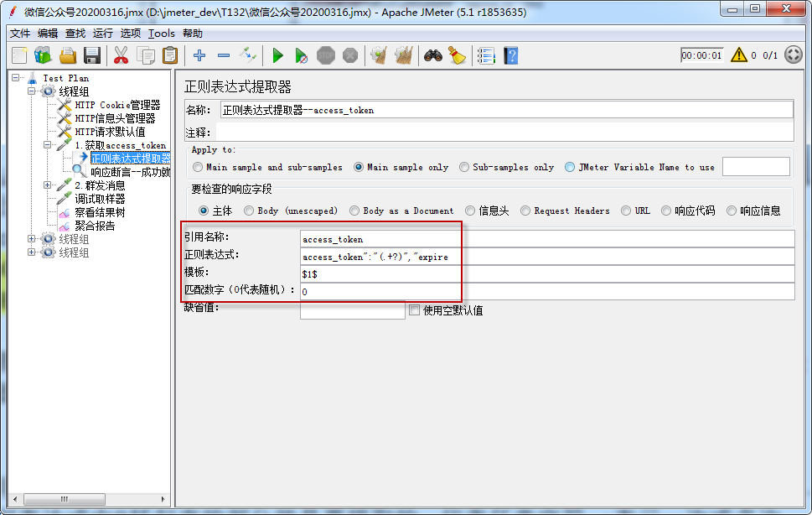Select 聚合报告 tree item
The width and height of the screenshot is (812, 515).
95,226
